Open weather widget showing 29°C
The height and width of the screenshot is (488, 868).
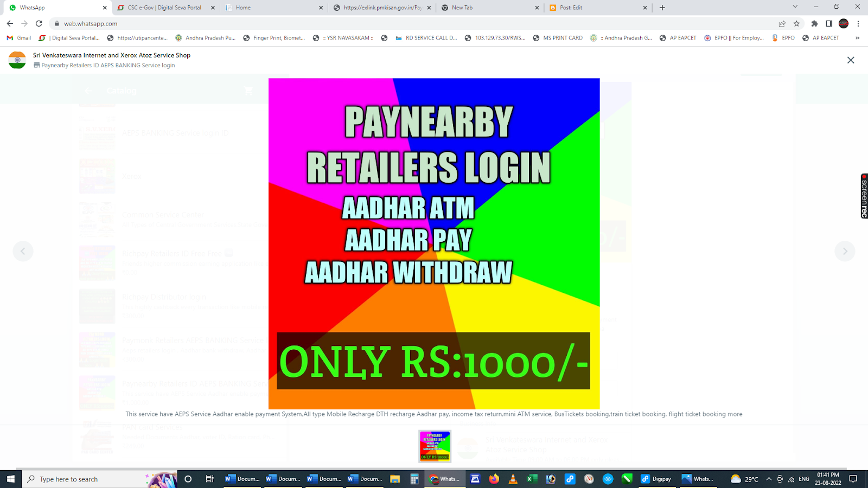click(x=744, y=479)
